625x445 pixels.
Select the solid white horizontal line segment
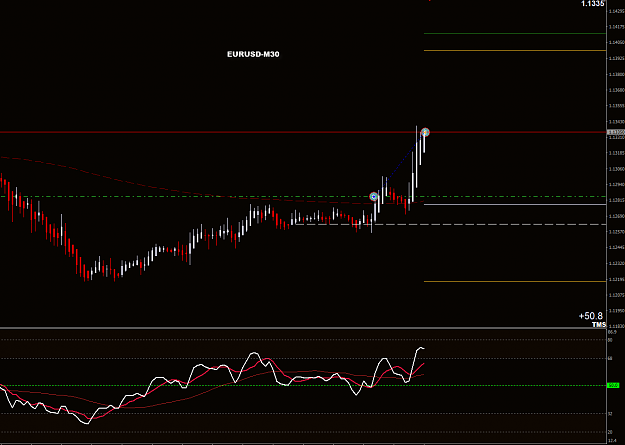(515, 205)
